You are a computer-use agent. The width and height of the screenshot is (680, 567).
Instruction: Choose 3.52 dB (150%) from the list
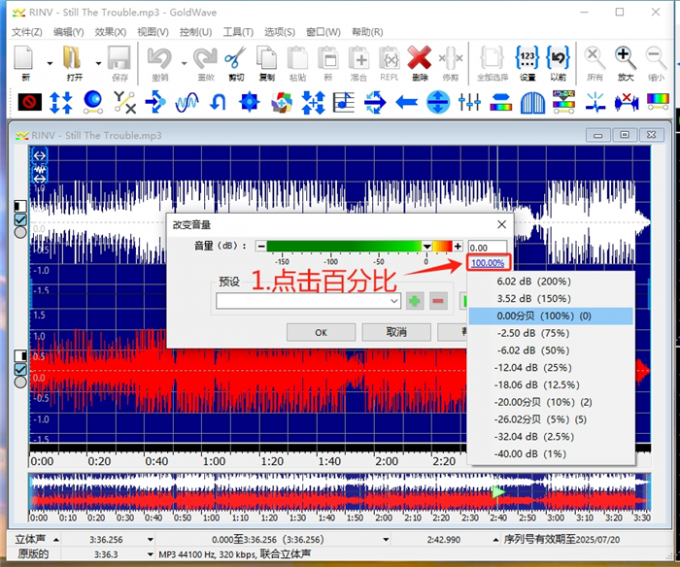coord(551,298)
